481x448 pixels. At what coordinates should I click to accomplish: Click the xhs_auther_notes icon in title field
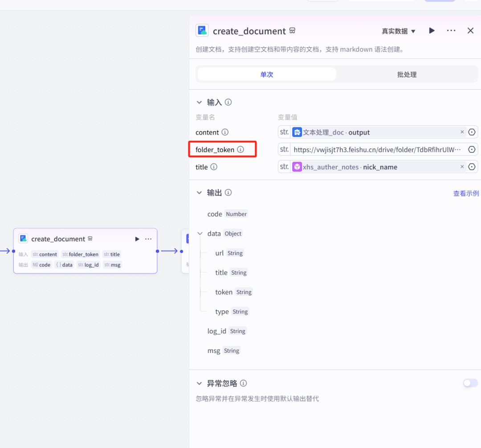[x=297, y=167]
